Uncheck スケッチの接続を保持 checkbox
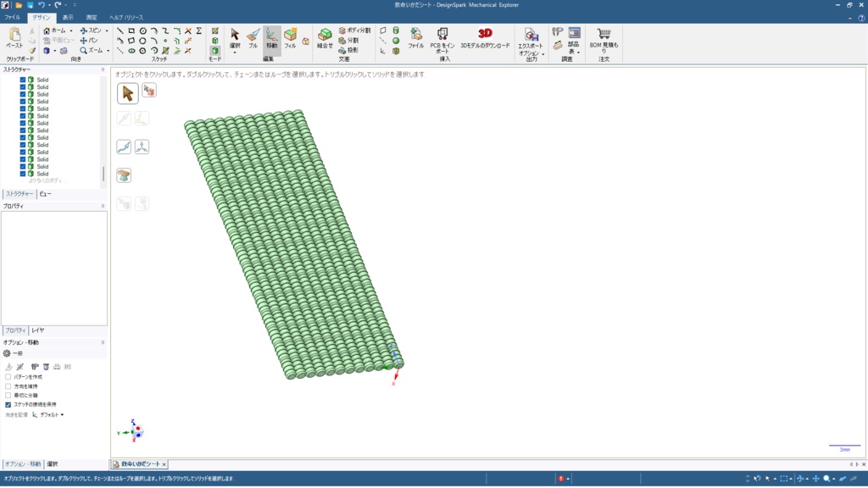Viewport: 868px width, 488px height. 8,404
